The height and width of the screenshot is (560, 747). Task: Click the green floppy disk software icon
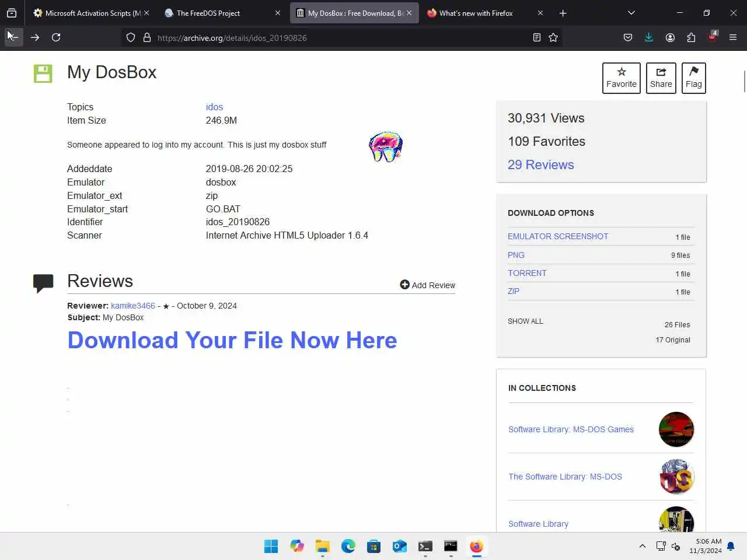(43, 73)
